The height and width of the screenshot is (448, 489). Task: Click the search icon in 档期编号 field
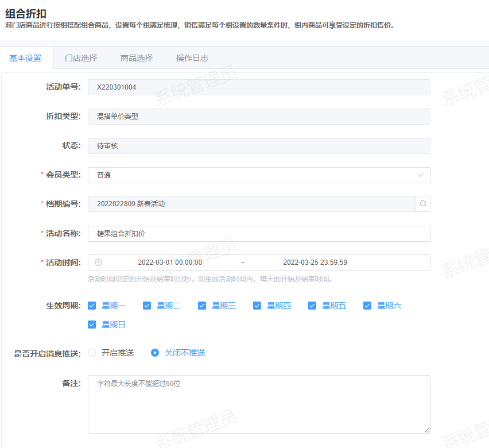pos(423,204)
